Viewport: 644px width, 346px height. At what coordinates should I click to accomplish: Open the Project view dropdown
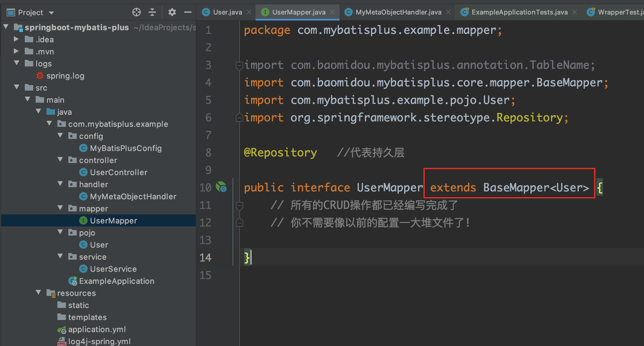[x=51, y=13]
